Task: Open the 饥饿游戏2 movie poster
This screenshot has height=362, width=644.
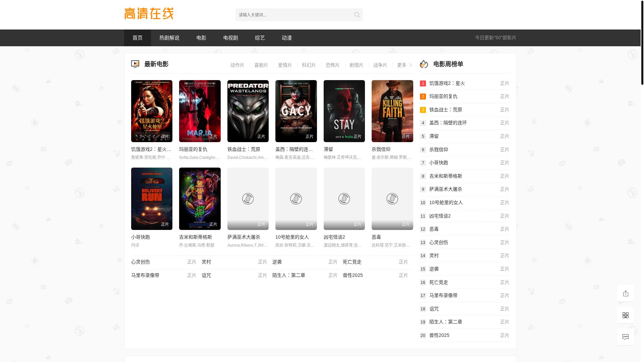Action: click(152, 111)
